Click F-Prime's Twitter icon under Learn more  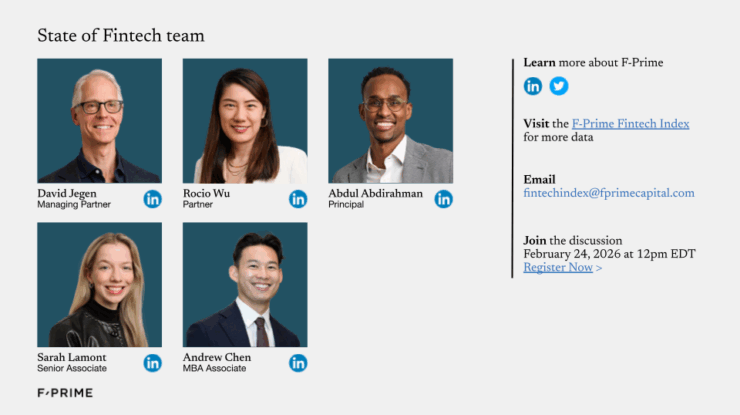[559, 86]
